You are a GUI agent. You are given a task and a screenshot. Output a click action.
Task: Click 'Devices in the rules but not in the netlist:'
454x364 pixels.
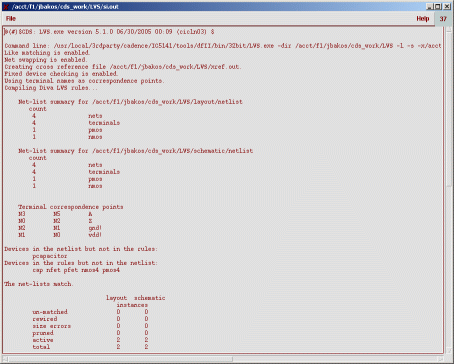(81, 263)
